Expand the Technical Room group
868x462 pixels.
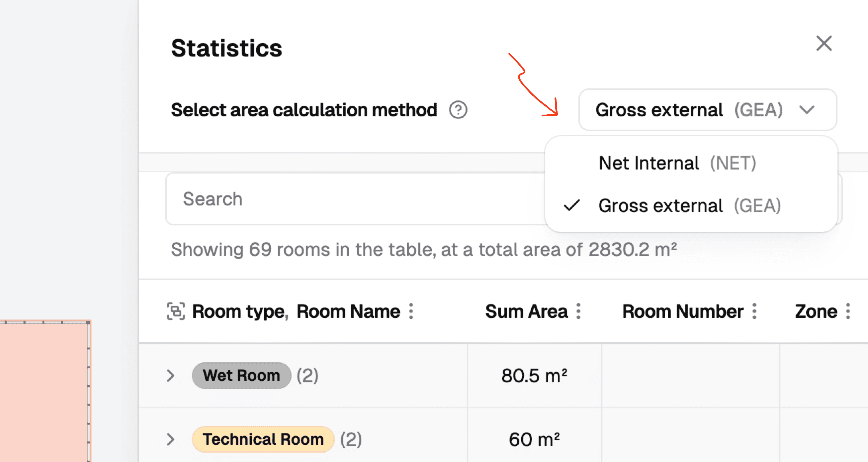[x=171, y=439]
